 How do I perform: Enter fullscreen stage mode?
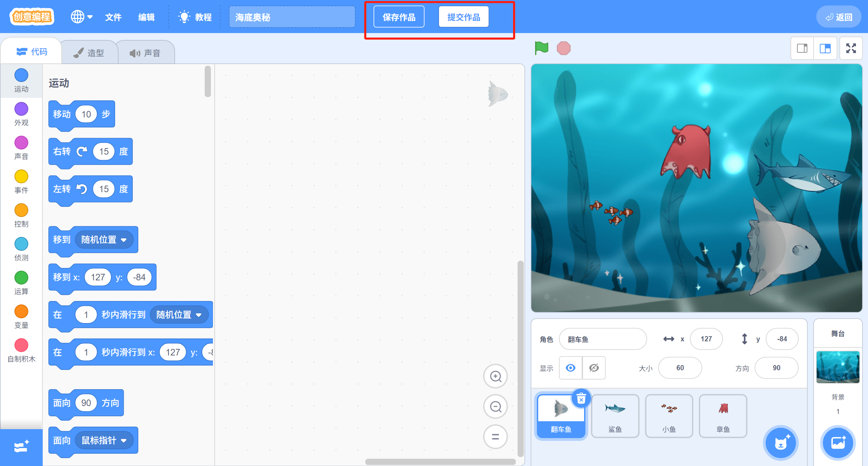[851, 48]
